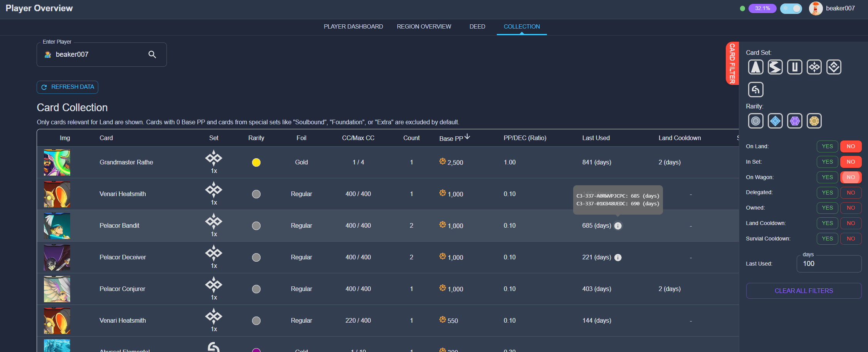
Task: Select the Untamed 'U' card set filter
Action: pyautogui.click(x=794, y=67)
